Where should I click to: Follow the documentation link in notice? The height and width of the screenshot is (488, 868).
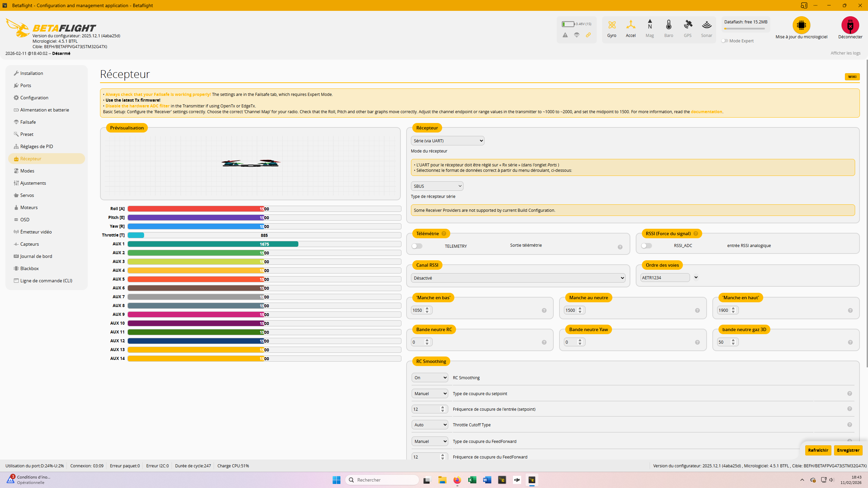point(706,112)
